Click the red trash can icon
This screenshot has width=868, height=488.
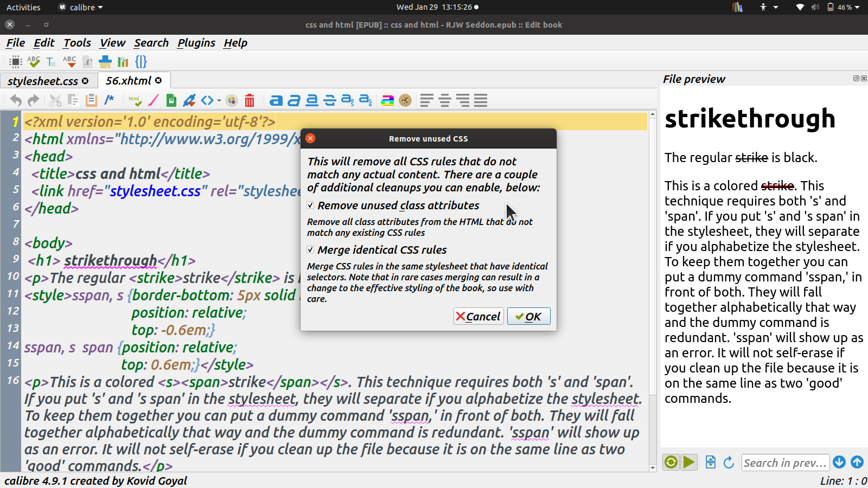(x=250, y=100)
